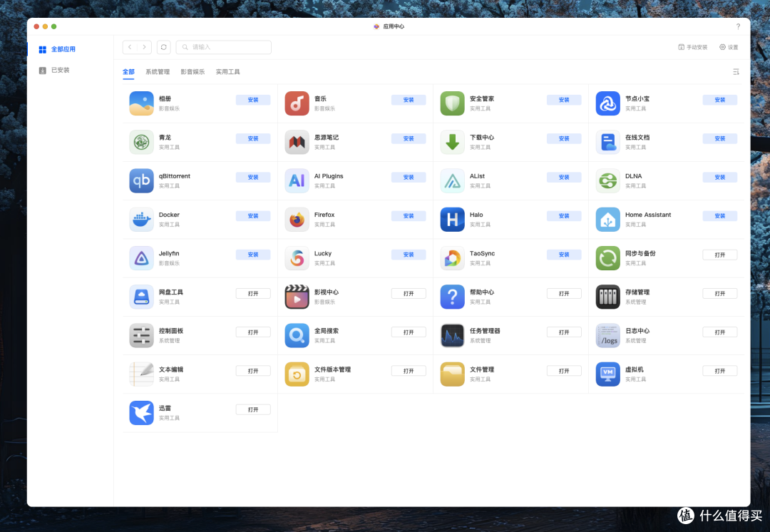This screenshot has width=770, height=532.
Task: Switch to the 影音娱乐 category tab
Action: coord(192,72)
